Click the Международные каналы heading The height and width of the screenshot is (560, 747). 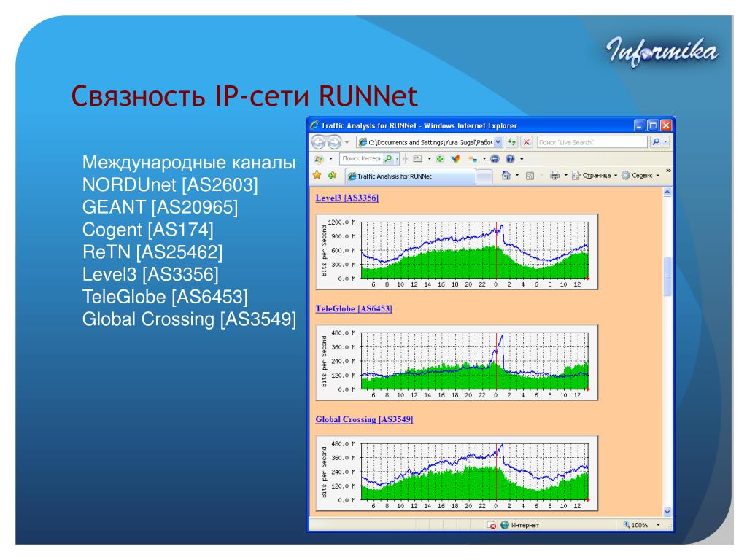[189, 163]
